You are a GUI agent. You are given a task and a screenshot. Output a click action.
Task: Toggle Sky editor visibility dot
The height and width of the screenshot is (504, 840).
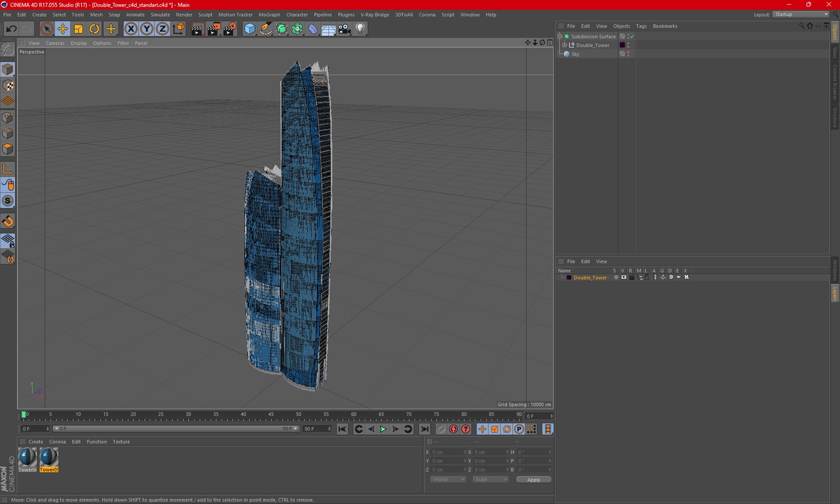[x=628, y=52]
